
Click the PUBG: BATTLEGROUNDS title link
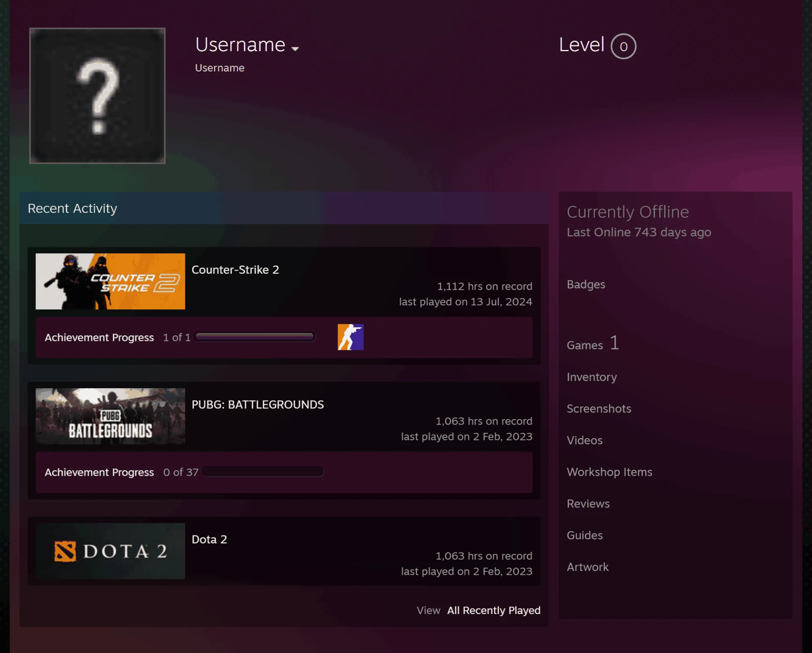pyautogui.click(x=258, y=405)
